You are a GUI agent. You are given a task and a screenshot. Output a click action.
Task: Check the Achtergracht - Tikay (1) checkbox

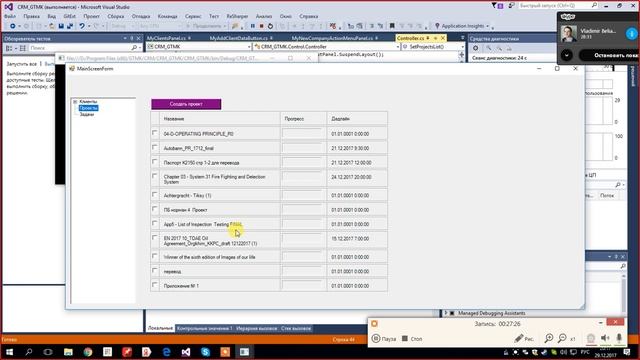(155, 195)
